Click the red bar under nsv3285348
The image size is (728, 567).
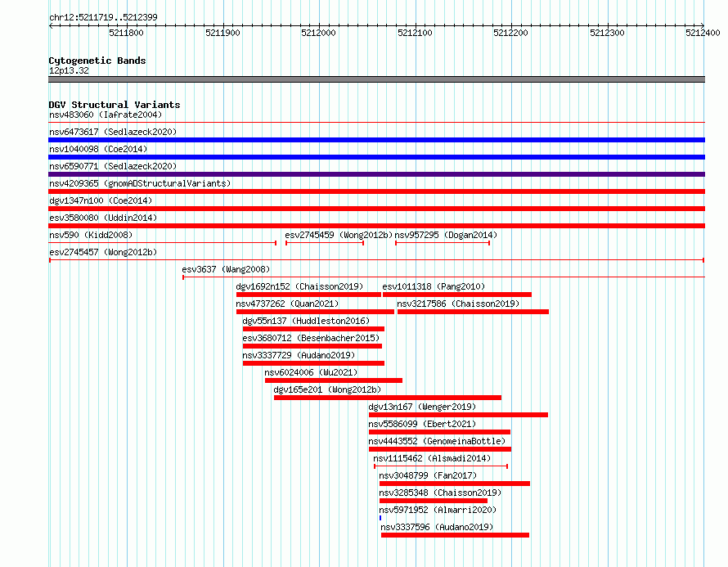[x=434, y=501]
